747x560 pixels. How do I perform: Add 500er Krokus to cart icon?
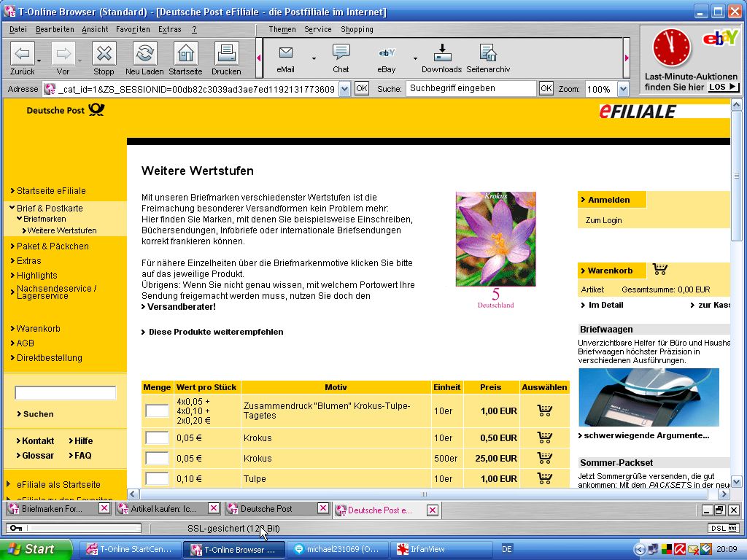[544, 458]
